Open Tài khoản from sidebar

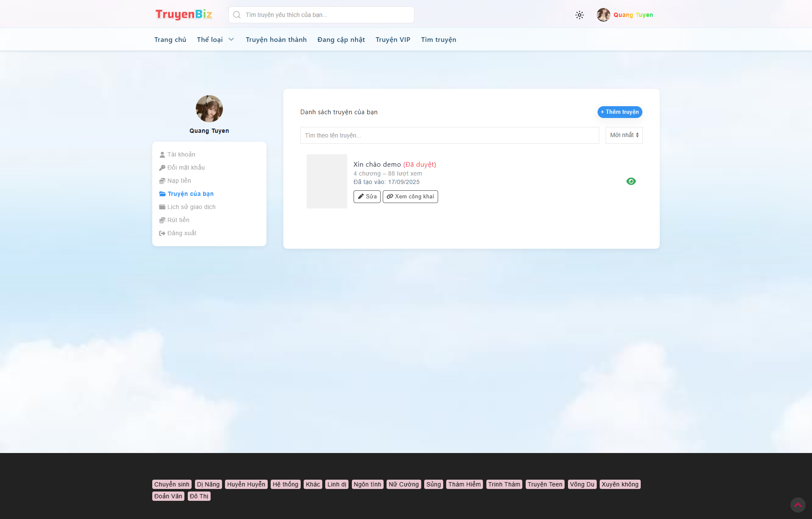(x=181, y=154)
